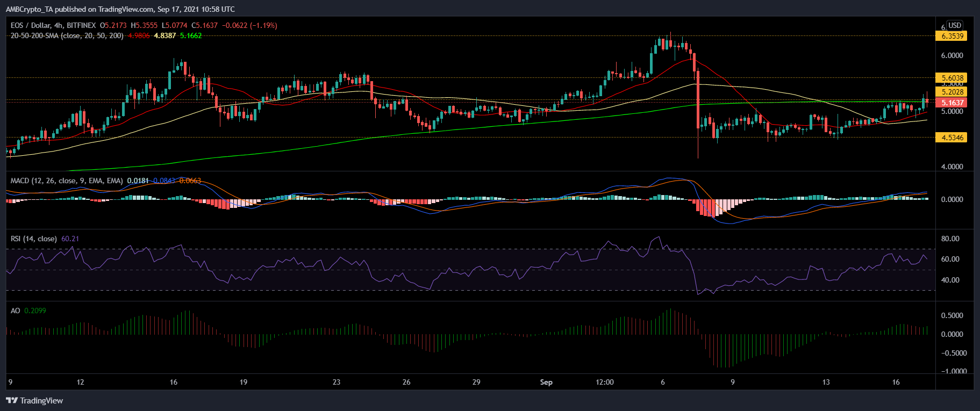
Task: Click the TradingView logo at bottom
Action: coord(34,401)
